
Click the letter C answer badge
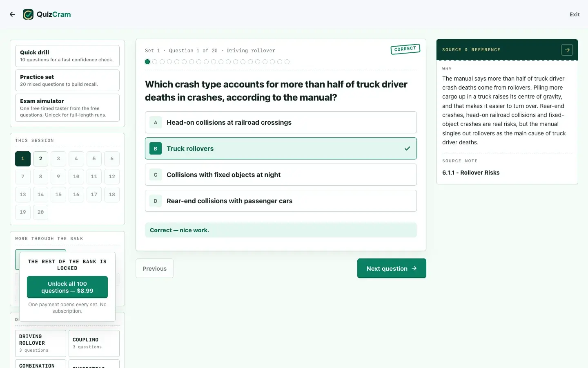pos(156,175)
